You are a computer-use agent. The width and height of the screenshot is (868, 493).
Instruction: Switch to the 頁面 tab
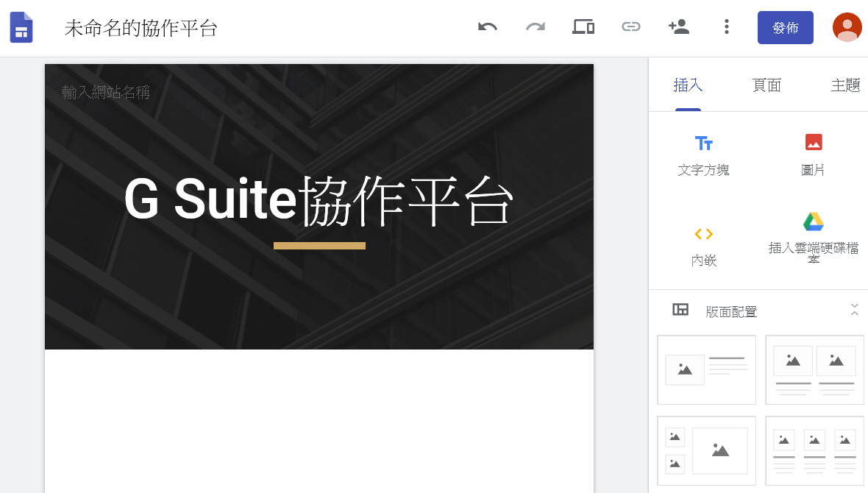766,85
